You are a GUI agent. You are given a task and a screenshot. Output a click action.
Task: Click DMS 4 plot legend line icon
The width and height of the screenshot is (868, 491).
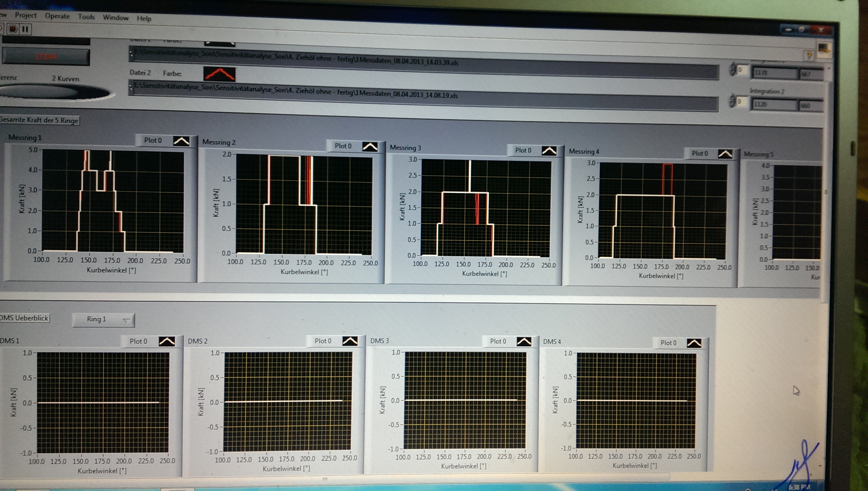pyautogui.click(x=694, y=343)
